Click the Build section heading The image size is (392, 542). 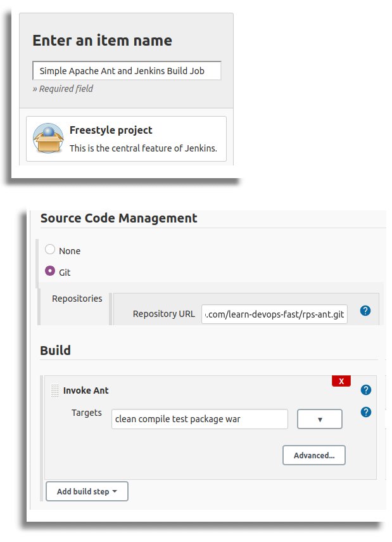pyautogui.click(x=56, y=350)
